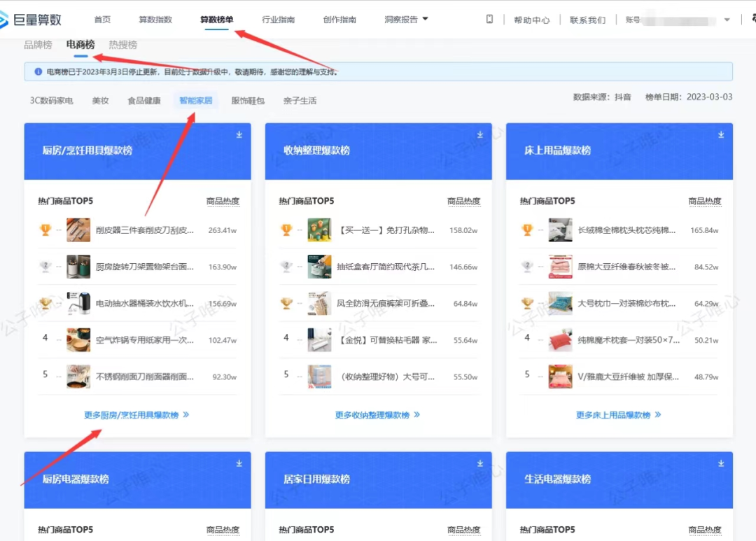Open 行业指南 in the top navigation
Viewport: 756px width, 541px height.
[x=278, y=19]
